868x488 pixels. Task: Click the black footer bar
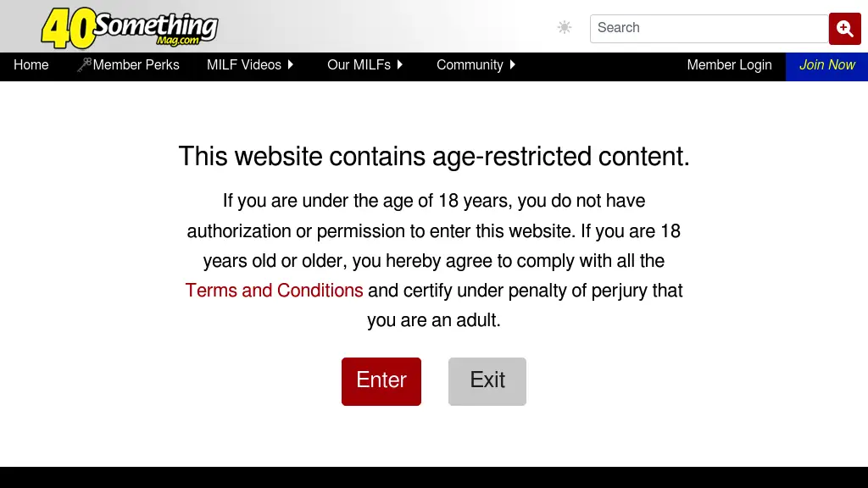(x=434, y=478)
